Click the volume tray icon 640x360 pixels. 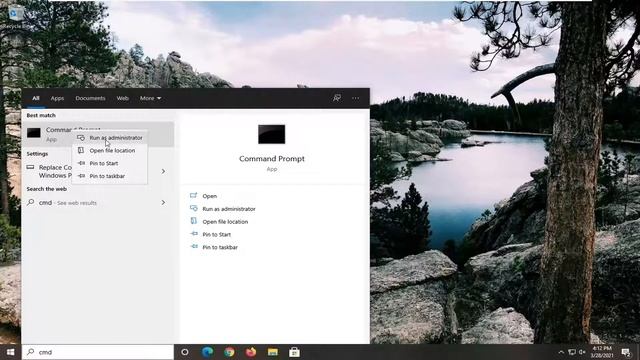pyautogui.click(x=582, y=352)
